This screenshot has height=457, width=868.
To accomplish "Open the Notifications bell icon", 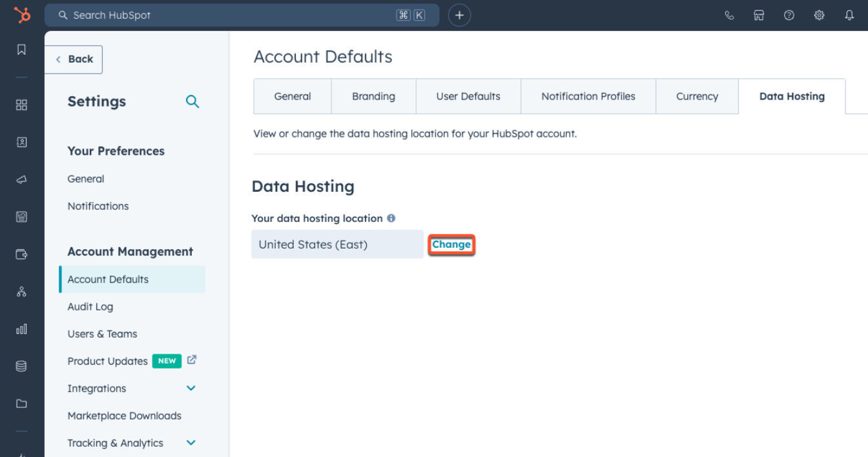I will click(849, 15).
